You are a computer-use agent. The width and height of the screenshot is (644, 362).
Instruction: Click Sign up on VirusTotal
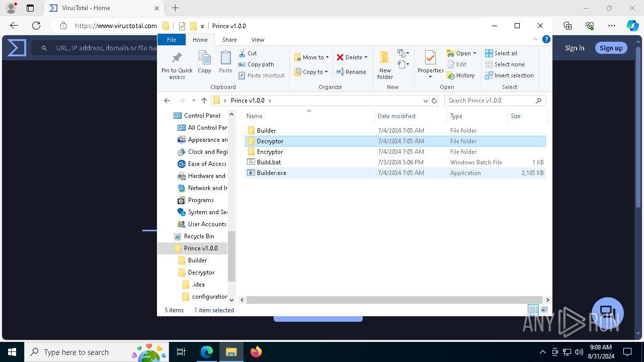click(x=611, y=48)
